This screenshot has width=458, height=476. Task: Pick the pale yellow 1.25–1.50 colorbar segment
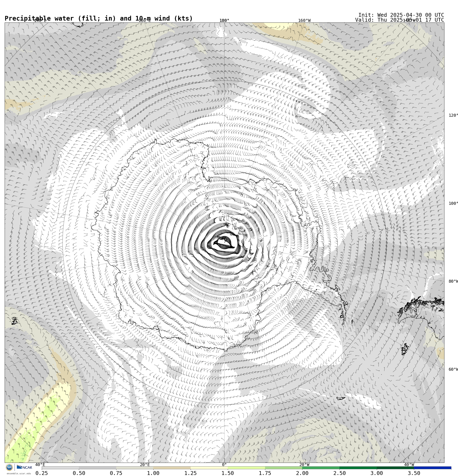(209, 468)
